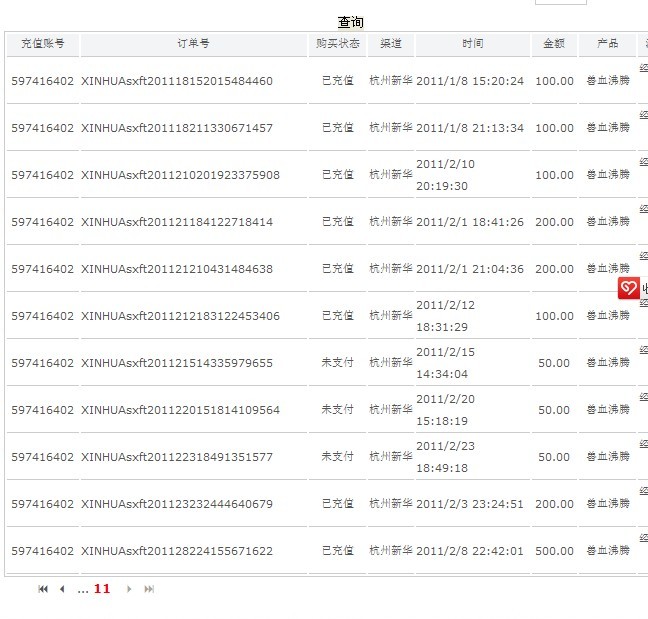Click the 渠道 column header

390,44
